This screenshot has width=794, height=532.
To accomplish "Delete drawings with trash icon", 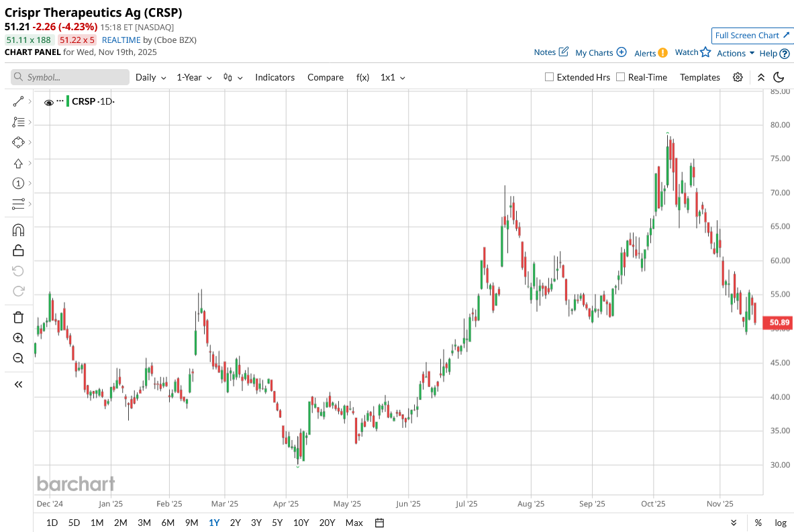I will pyautogui.click(x=18, y=317).
